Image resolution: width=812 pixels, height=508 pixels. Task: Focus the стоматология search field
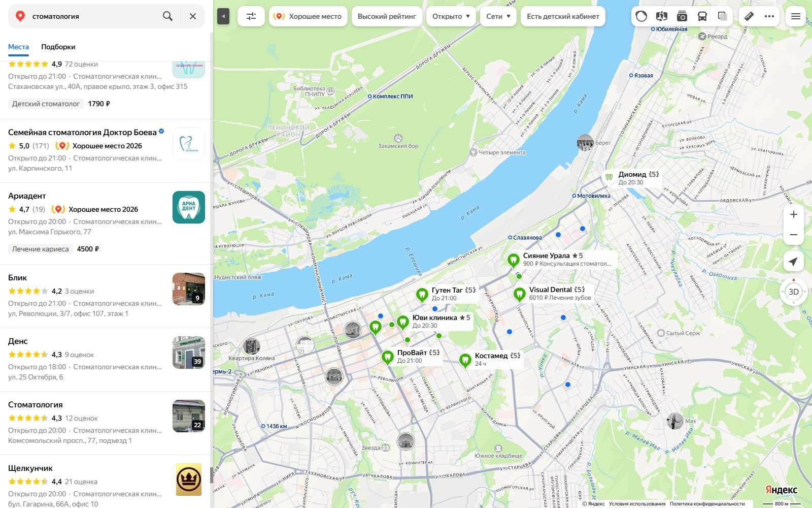click(x=94, y=16)
